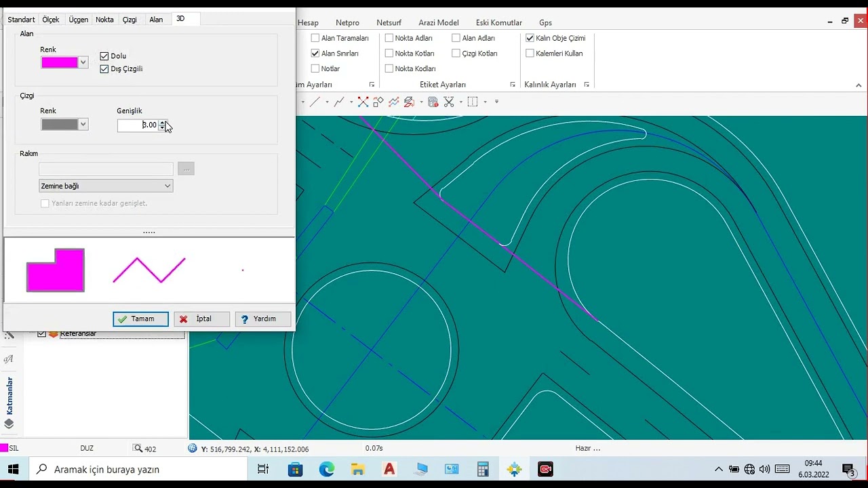Click the rotate shapes toolbar icon
The image size is (868, 488).
[378, 102]
